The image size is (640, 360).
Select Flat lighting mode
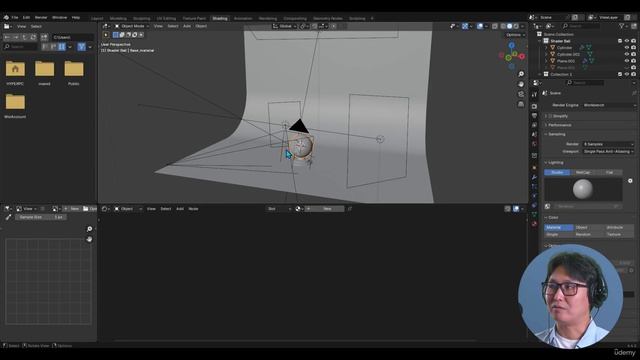[609, 173]
